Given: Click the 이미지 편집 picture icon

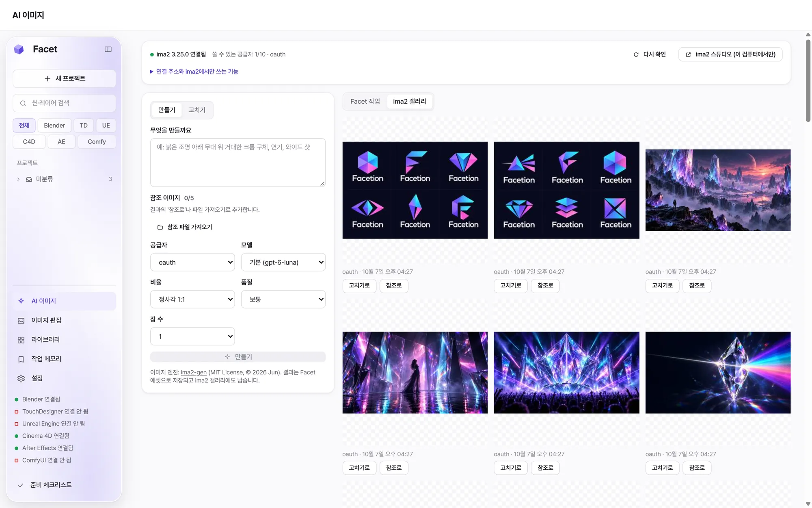Looking at the screenshot, I should 21,321.
